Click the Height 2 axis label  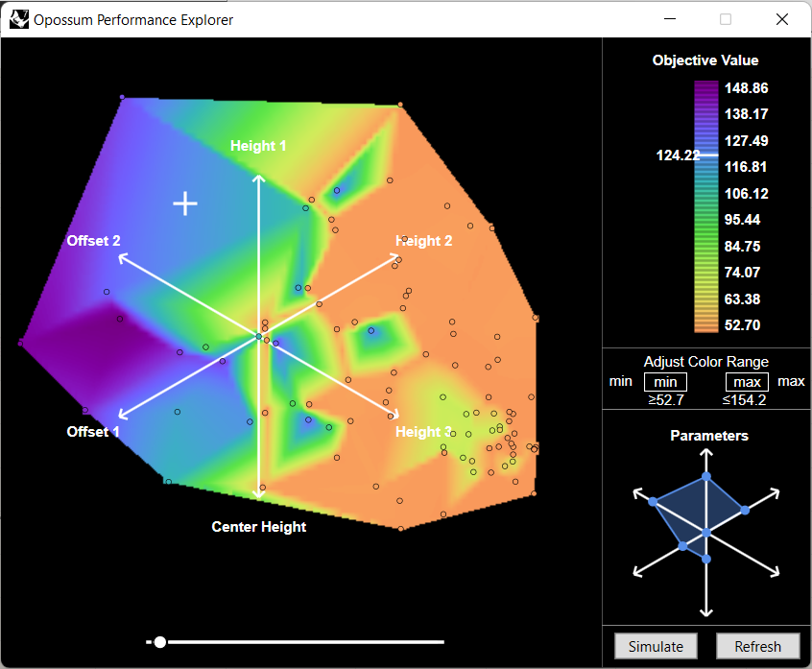(423, 241)
